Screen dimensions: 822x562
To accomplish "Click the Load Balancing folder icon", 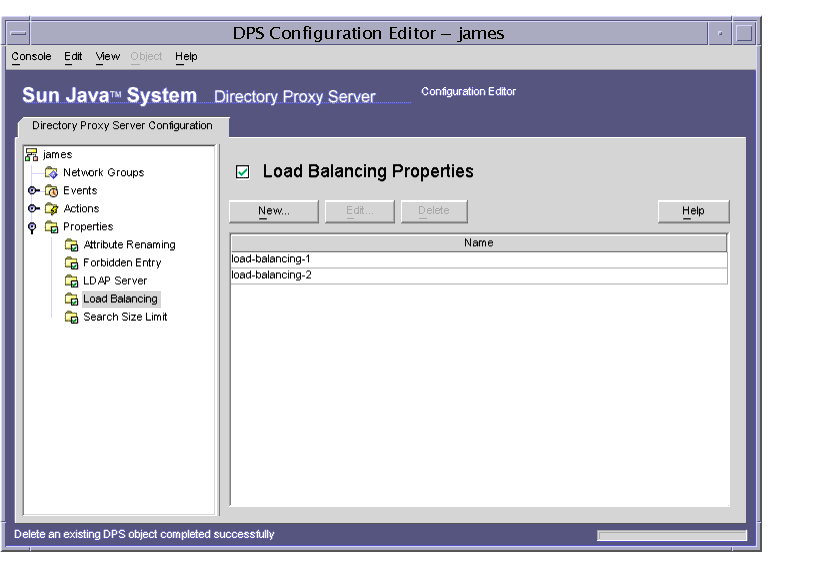I will [x=71, y=299].
